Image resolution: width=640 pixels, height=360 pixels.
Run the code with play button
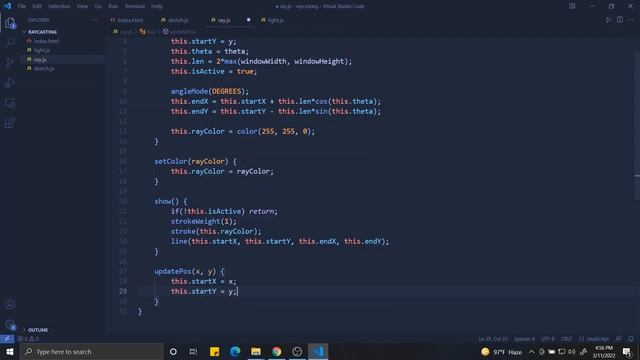(608, 20)
